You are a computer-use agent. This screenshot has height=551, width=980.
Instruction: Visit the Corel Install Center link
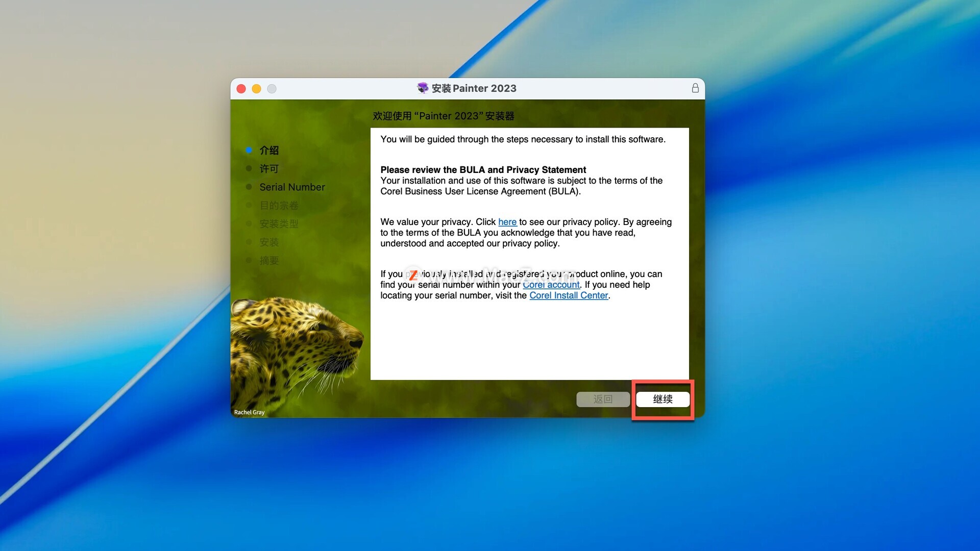(x=569, y=295)
